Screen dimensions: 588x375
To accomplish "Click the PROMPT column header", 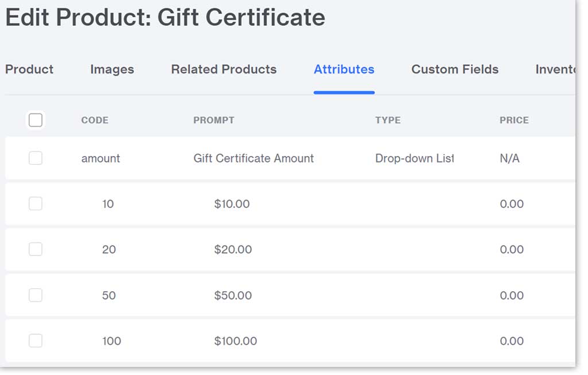I will coord(214,120).
